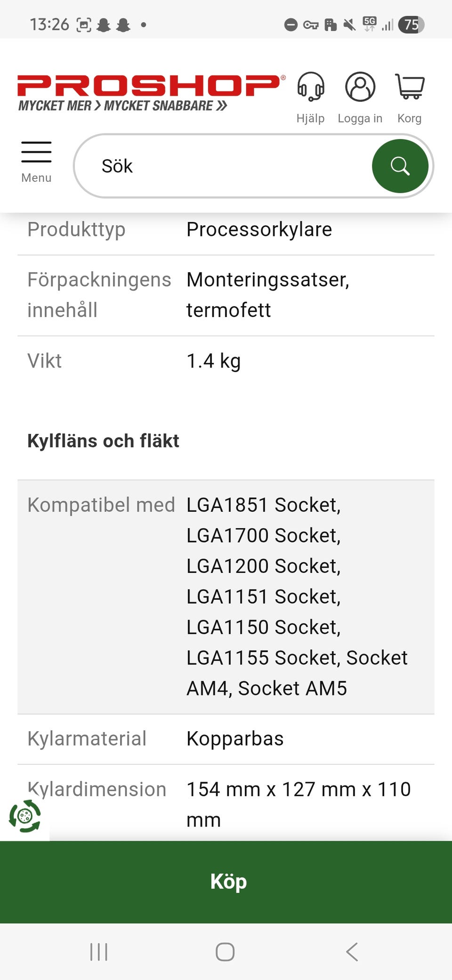The width and height of the screenshot is (452, 980).
Task: Tap the Kylfläns och fläkt heading
Action: tap(103, 441)
